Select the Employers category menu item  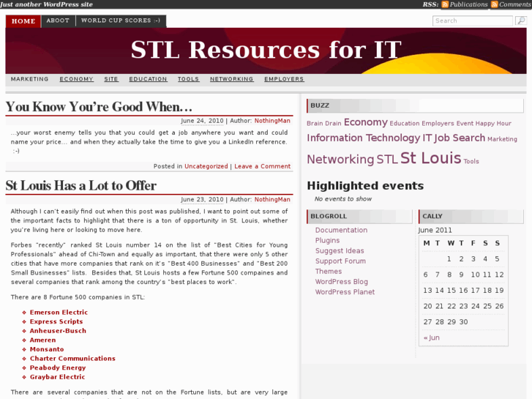point(284,79)
